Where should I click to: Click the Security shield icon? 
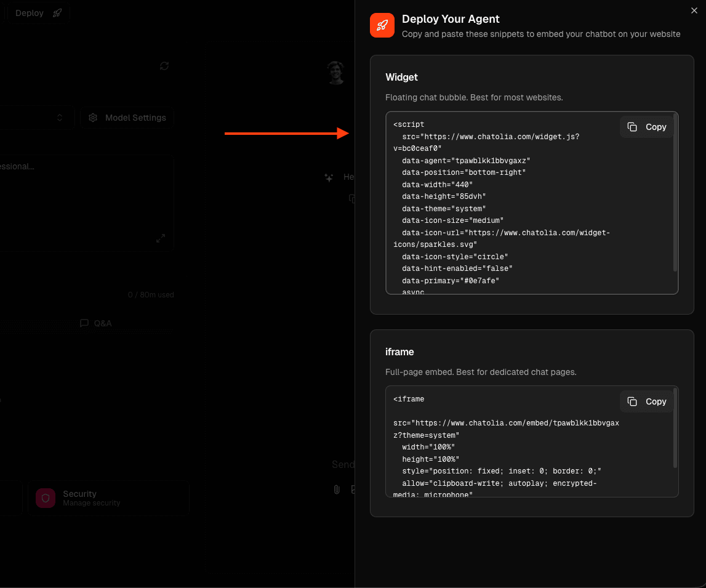(46, 498)
